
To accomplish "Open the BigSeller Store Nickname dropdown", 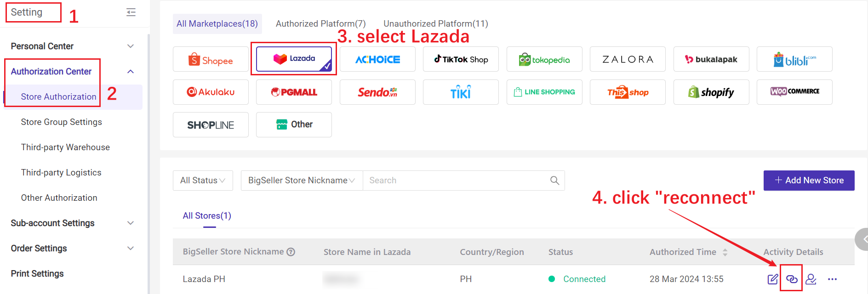I will [302, 181].
